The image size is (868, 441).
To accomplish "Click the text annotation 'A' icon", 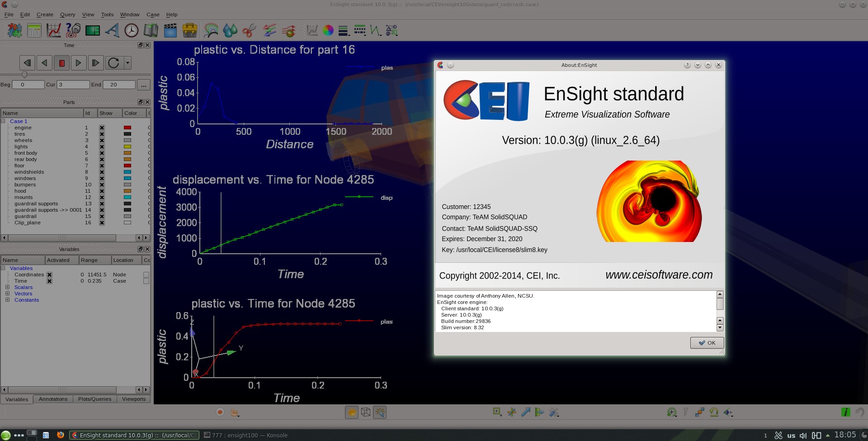I will [112, 31].
